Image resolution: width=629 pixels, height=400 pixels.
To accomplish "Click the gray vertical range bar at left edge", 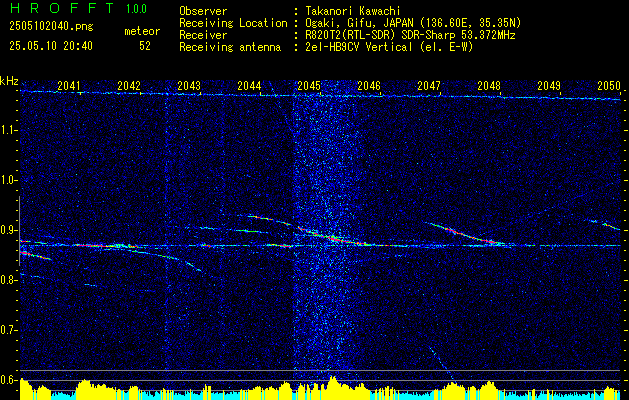I will point(19,231).
